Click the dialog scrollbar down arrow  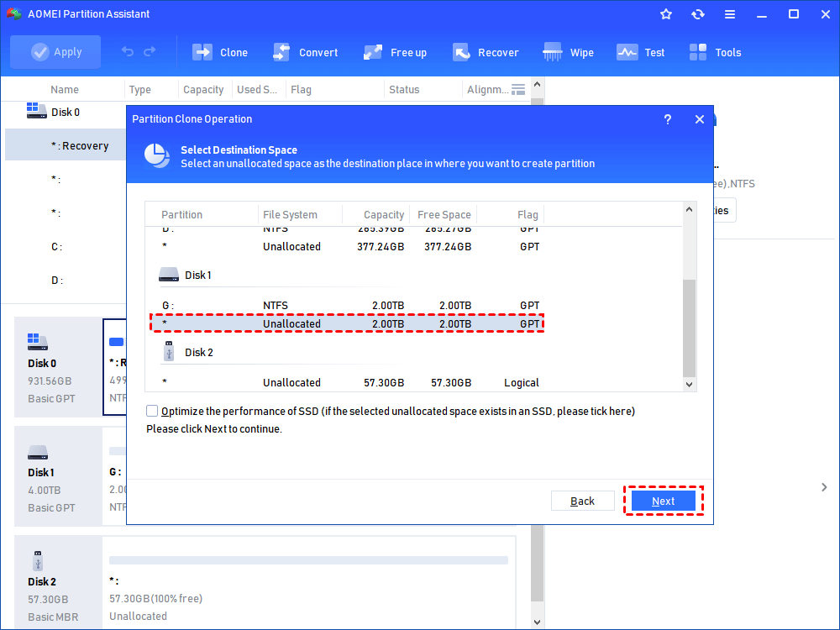pos(689,384)
